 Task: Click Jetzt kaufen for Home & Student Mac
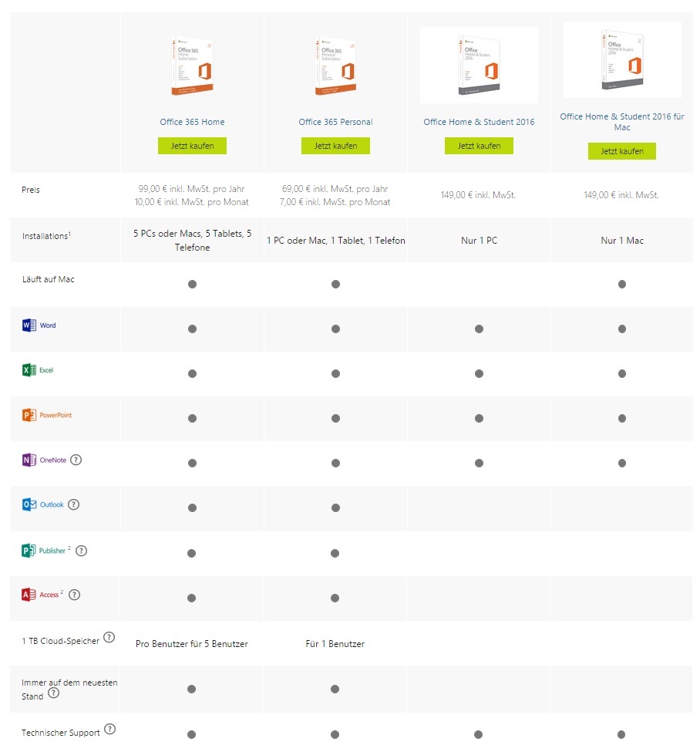pos(622,151)
